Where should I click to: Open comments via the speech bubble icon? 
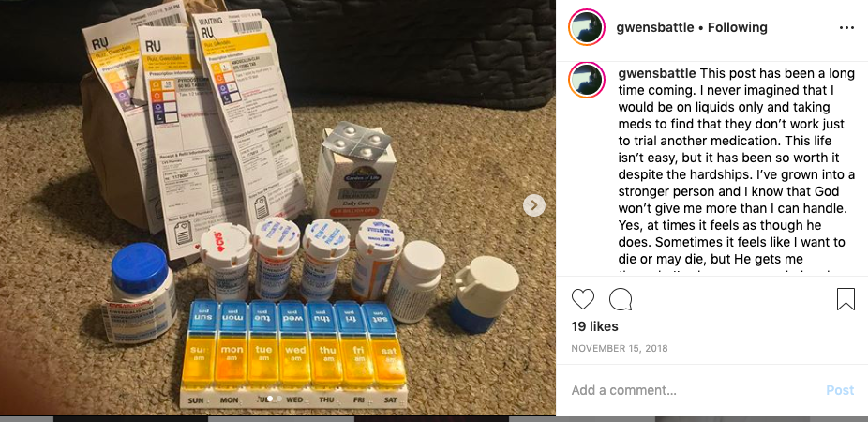click(621, 299)
